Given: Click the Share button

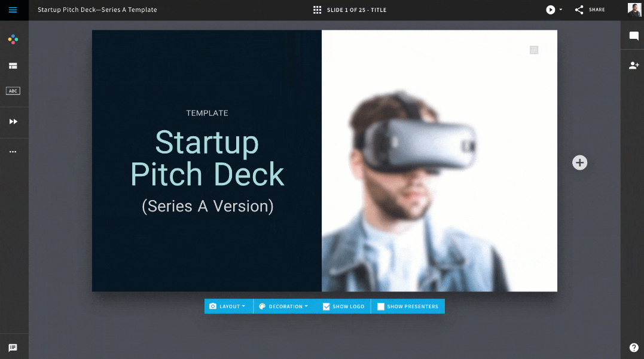Looking at the screenshot, I should (x=590, y=10).
